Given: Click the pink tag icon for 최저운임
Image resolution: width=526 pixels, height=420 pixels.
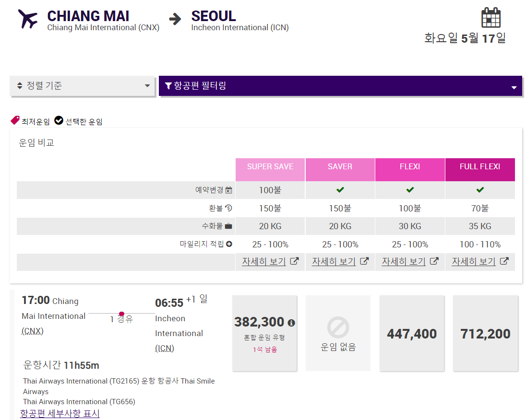Looking at the screenshot, I should (15, 120).
